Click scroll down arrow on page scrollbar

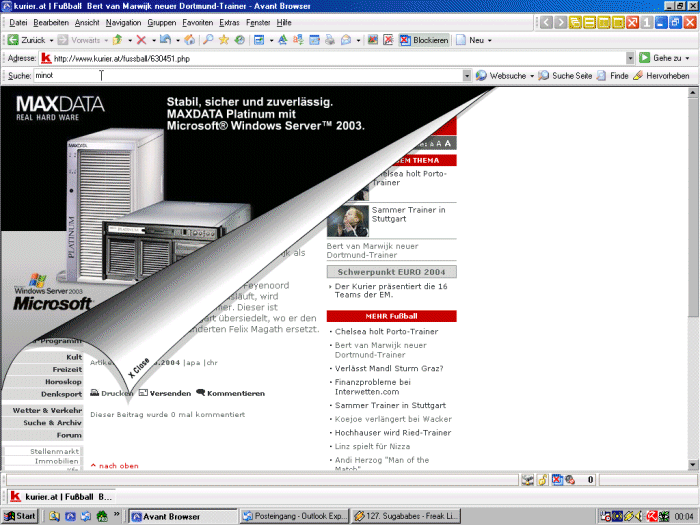(x=693, y=465)
